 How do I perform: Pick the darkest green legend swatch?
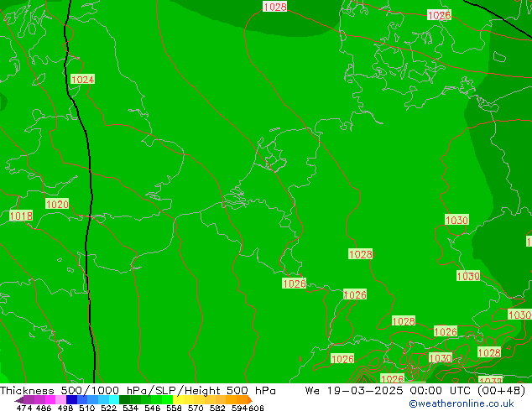(x=124, y=399)
